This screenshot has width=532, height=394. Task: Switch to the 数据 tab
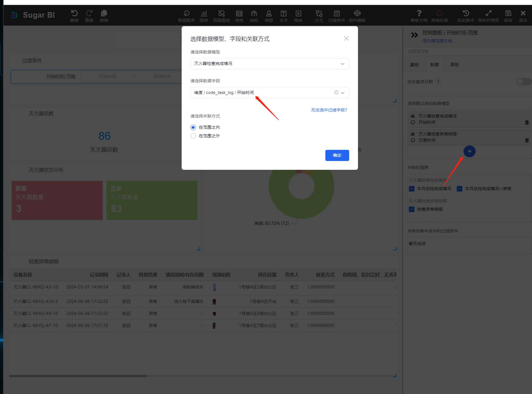pyautogui.click(x=434, y=65)
